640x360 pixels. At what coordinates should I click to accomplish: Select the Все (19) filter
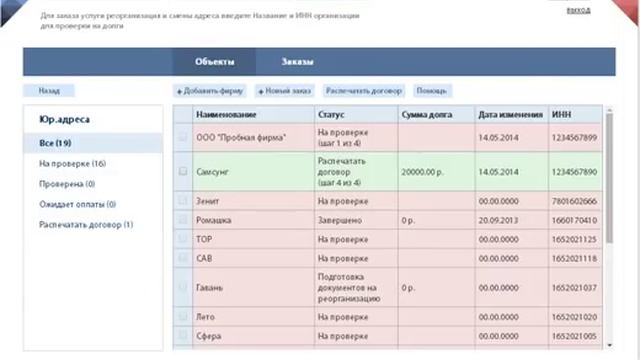[x=93, y=143]
